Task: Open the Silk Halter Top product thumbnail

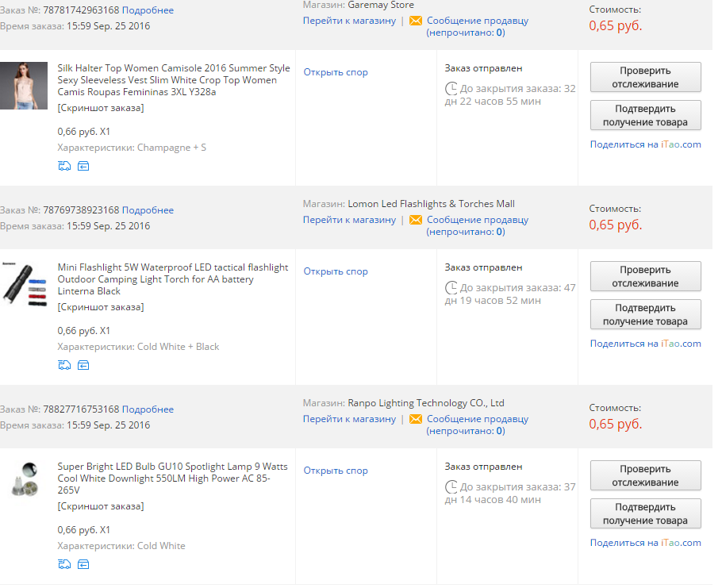Action: pos(24,86)
